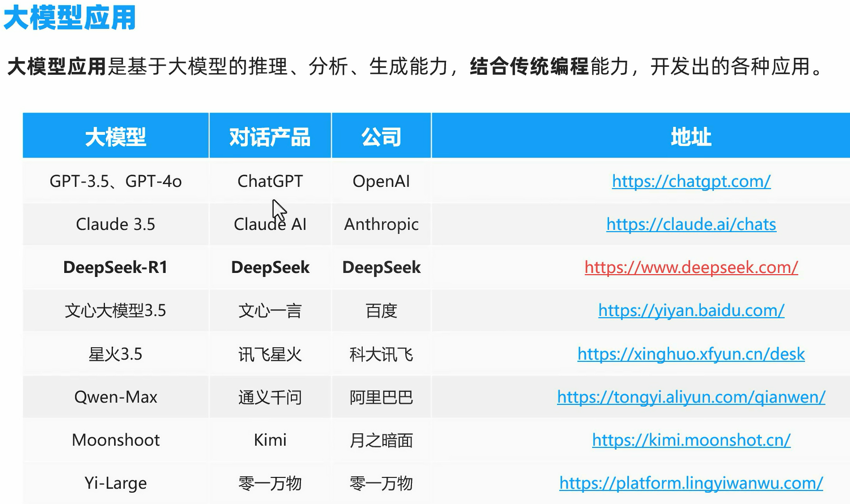Open the xinghuo.xfyun.cn/desk link

tap(691, 354)
